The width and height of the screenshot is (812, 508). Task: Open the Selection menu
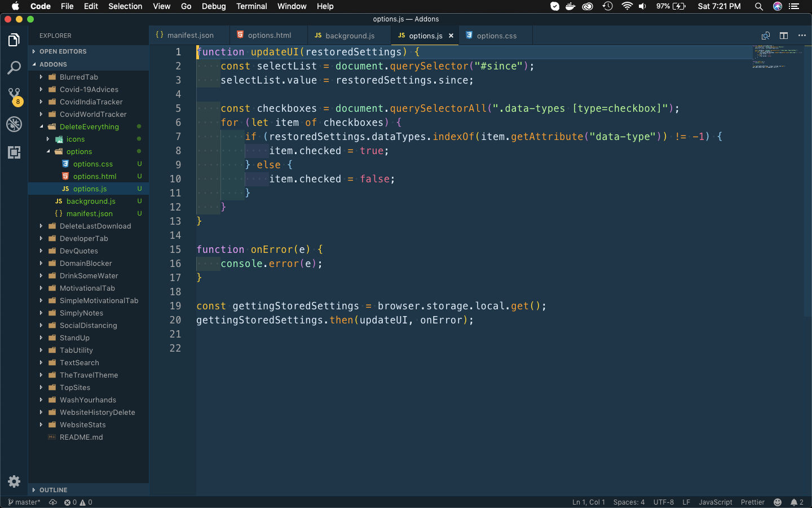[125, 6]
